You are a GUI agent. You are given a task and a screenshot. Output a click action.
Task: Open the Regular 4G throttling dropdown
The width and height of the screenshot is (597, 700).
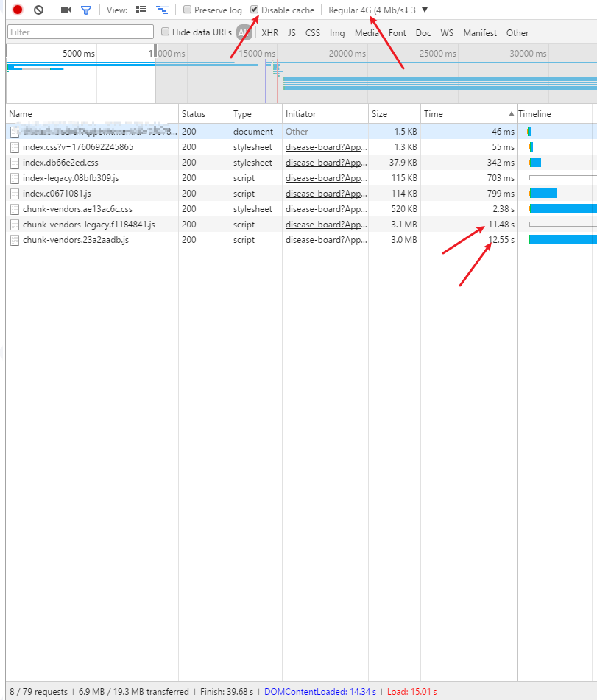pyautogui.click(x=378, y=10)
